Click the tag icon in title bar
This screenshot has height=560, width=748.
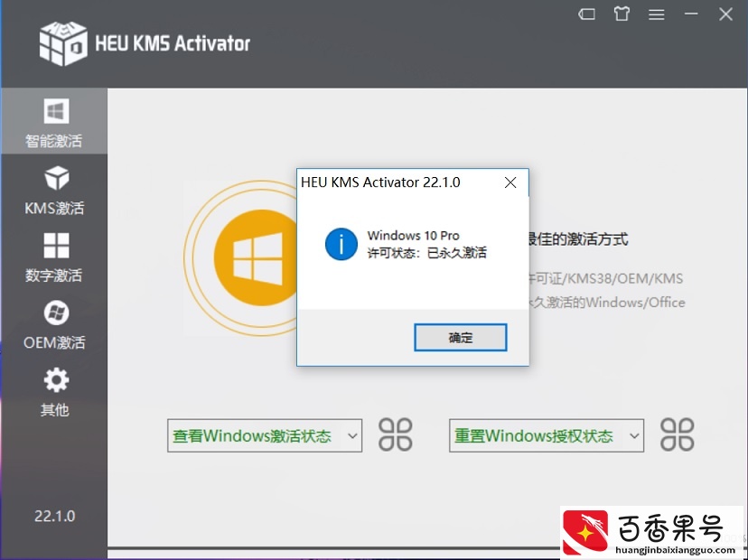[x=587, y=14]
